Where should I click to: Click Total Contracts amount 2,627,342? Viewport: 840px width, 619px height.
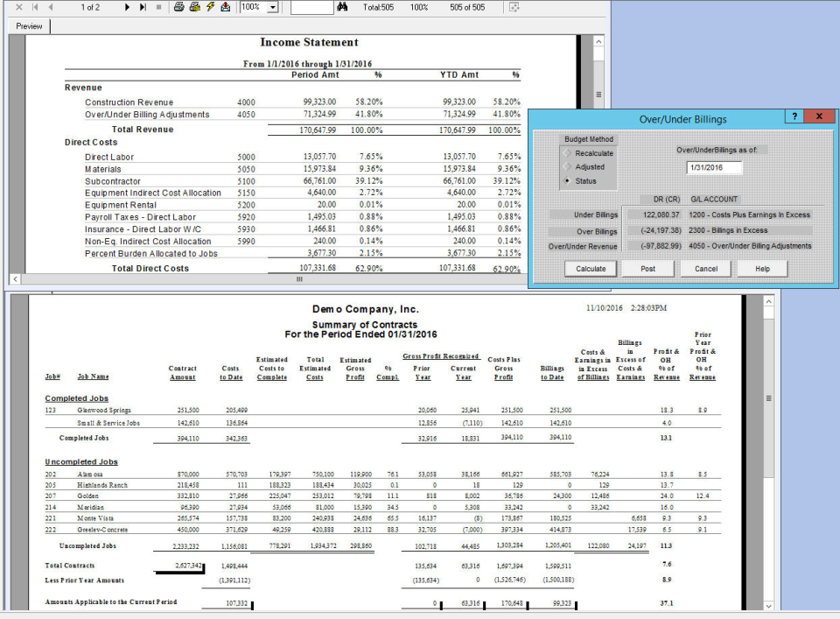[x=188, y=566]
